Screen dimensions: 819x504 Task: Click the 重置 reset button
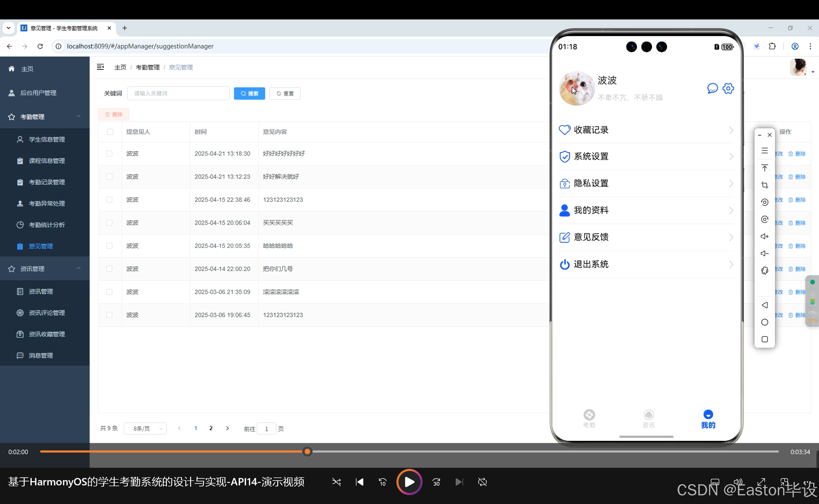point(285,93)
